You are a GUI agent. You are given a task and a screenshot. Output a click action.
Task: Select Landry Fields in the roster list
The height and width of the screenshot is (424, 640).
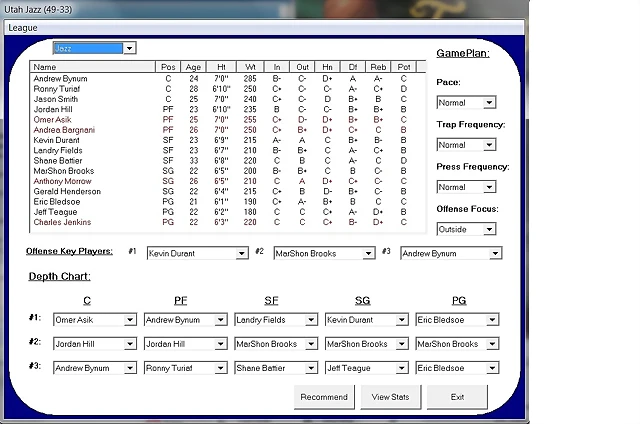pos(228,150)
